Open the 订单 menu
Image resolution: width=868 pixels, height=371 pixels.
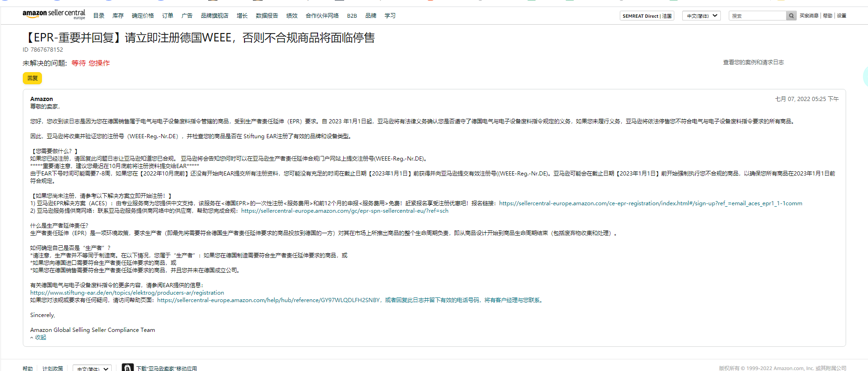pyautogui.click(x=168, y=16)
